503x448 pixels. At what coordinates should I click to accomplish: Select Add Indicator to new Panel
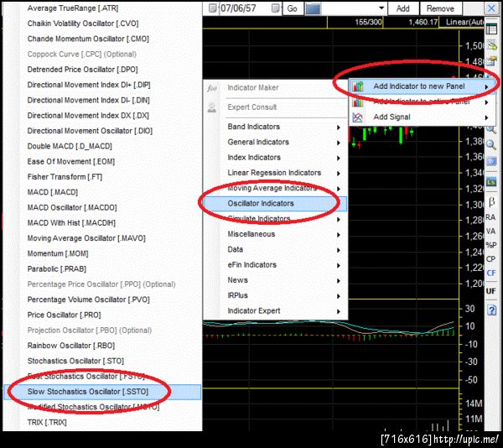point(421,86)
